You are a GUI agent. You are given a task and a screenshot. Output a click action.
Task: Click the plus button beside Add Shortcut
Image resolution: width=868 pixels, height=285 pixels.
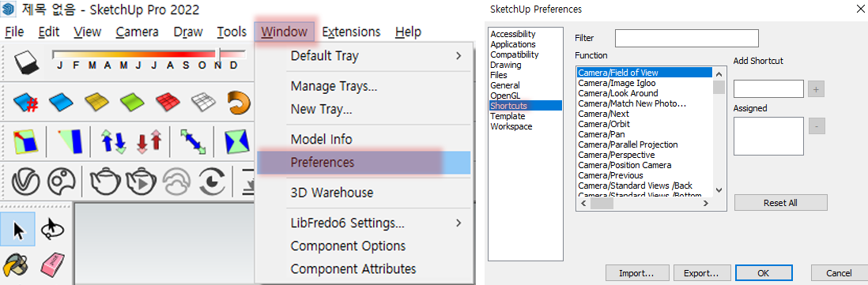(x=817, y=88)
